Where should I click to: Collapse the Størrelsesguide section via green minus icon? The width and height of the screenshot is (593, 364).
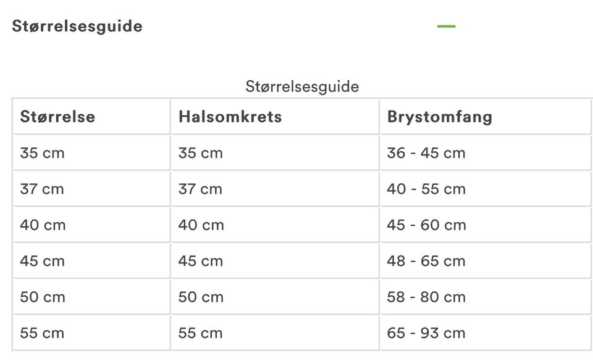pyautogui.click(x=446, y=27)
